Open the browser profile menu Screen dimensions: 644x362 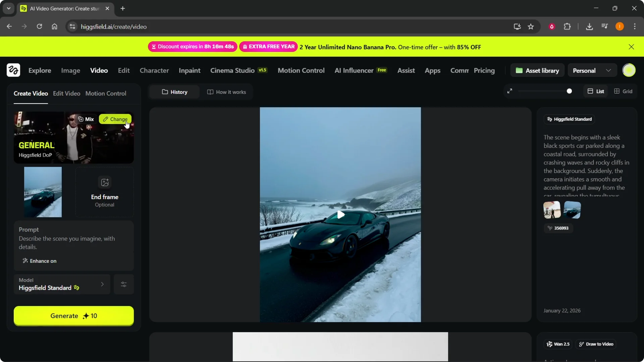tap(619, 26)
